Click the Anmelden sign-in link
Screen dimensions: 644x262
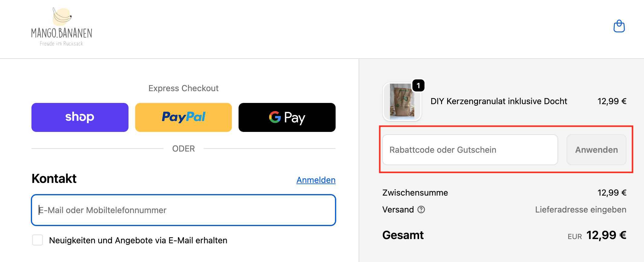pyautogui.click(x=316, y=180)
